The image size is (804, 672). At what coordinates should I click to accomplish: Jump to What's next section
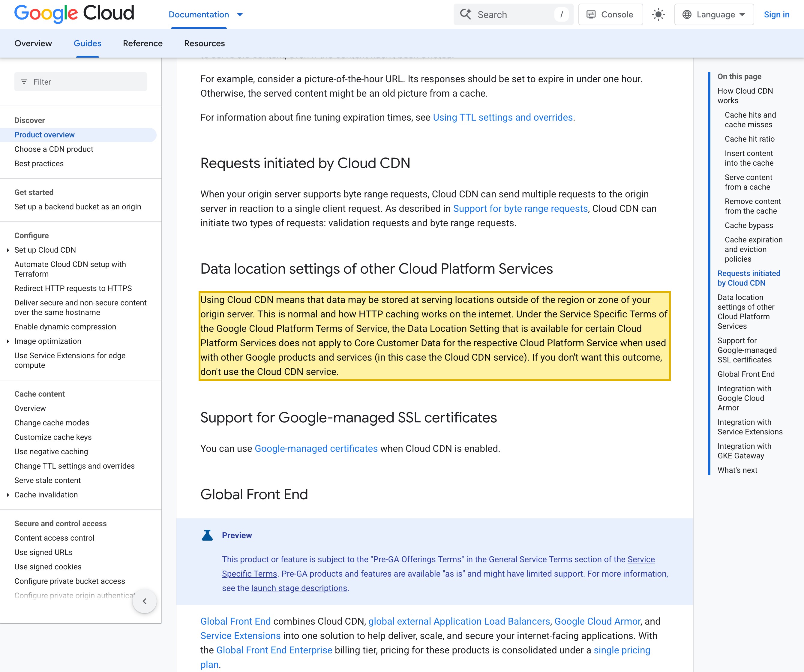[x=737, y=470]
